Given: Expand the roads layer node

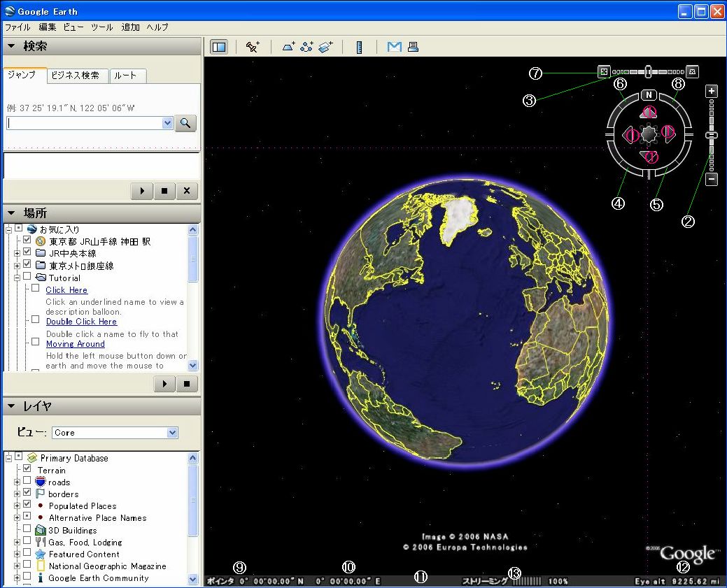Looking at the screenshot, I should (17, 482).
